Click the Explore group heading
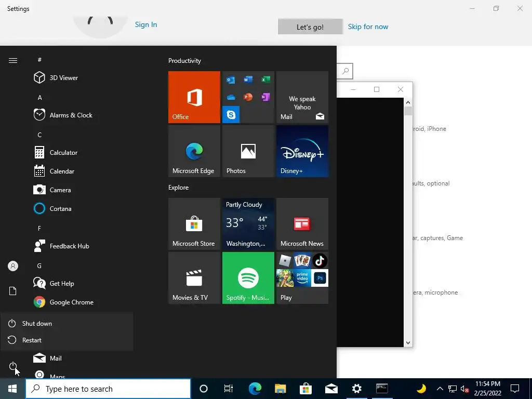Viewport: 532px width, 399px height. pyautogui.click(x=179, y=187)
